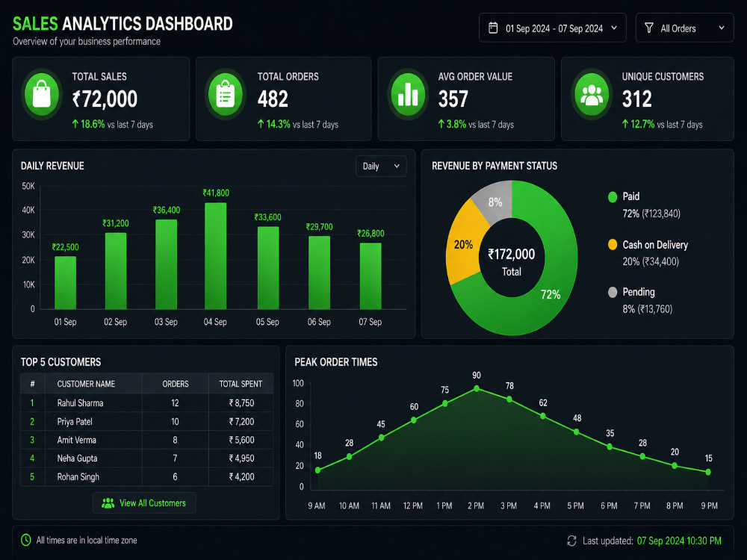Open the Daily interval dropdown
Viewport: 747px width, 560px height.
pos(381,167)
